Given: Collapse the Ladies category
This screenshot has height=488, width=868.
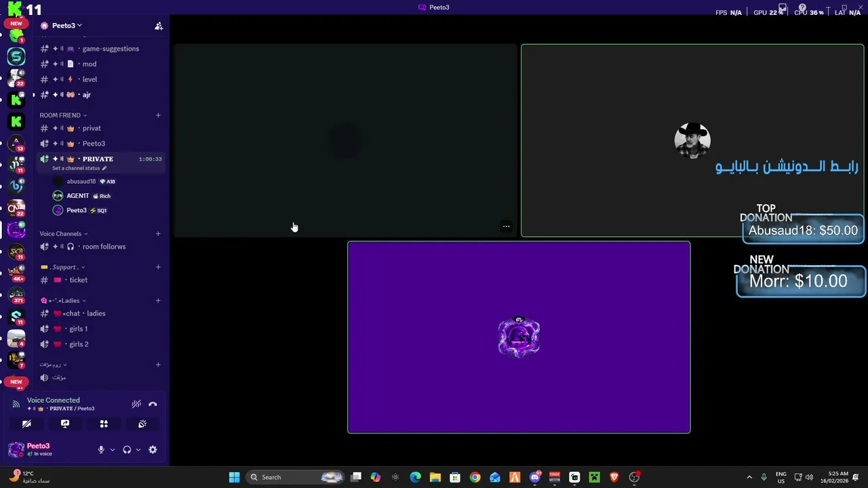Looking at the screenshot, I should click(62, 301).
